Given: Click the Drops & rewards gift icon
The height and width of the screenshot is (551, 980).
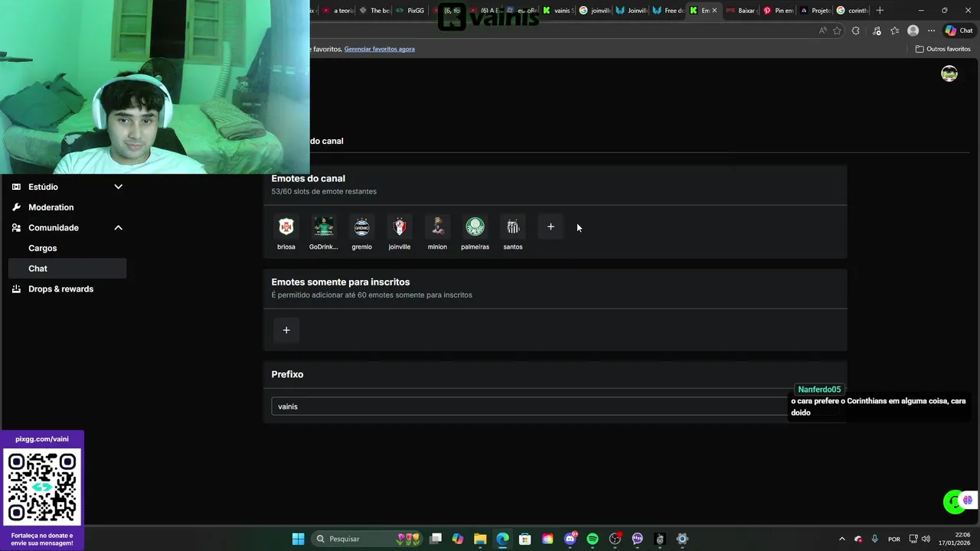Looking at the screenshot, I should coord(16,289).
